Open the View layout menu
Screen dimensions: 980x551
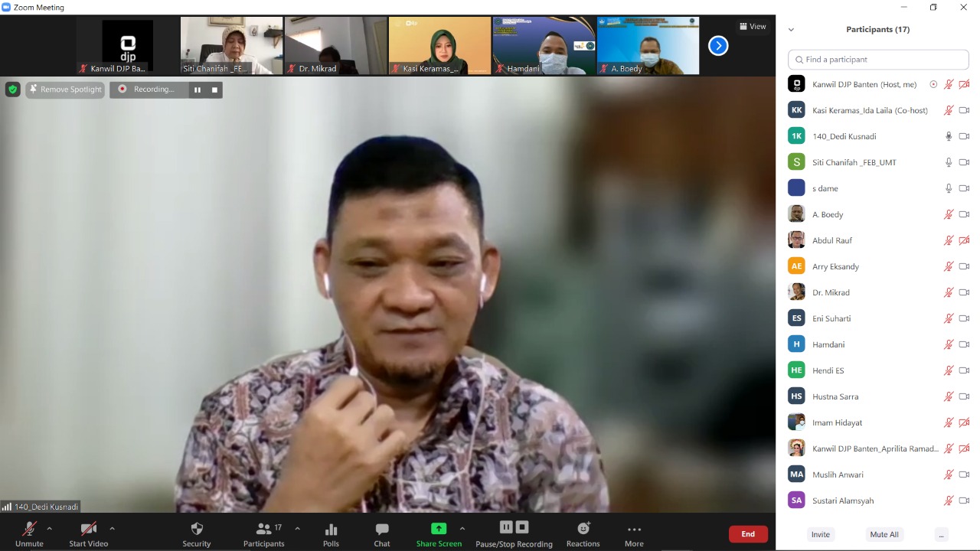pos(752,26)
